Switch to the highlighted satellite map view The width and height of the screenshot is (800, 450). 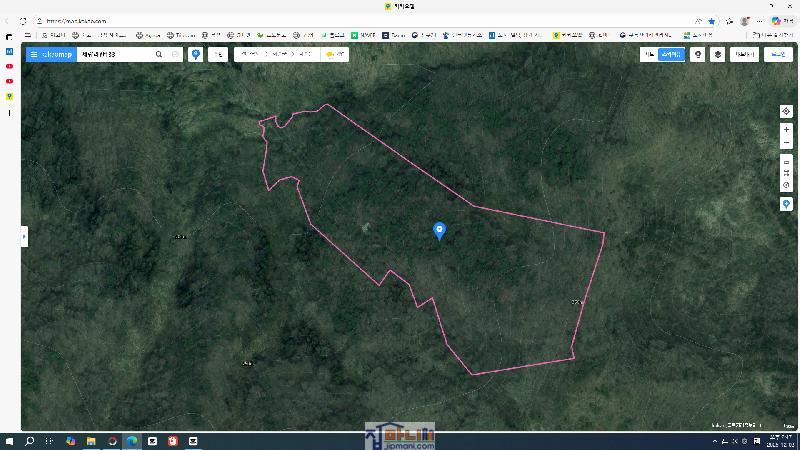tap(671, 55)
